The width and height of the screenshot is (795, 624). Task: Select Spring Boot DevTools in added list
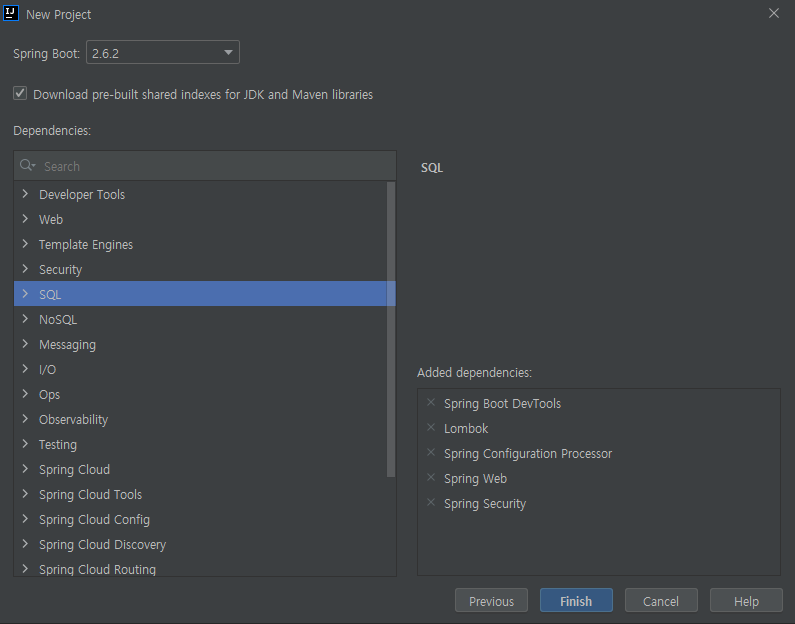click(x=502, y=403)
